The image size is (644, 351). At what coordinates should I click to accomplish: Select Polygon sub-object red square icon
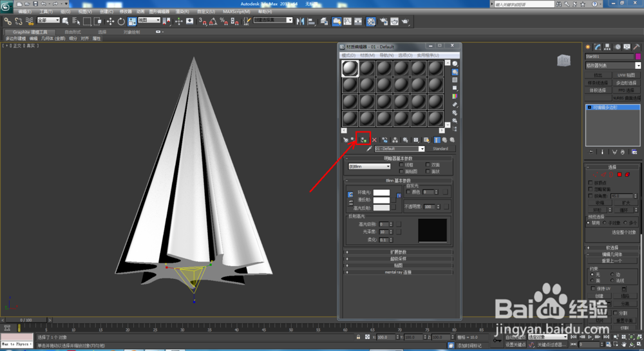click(620, 175)
